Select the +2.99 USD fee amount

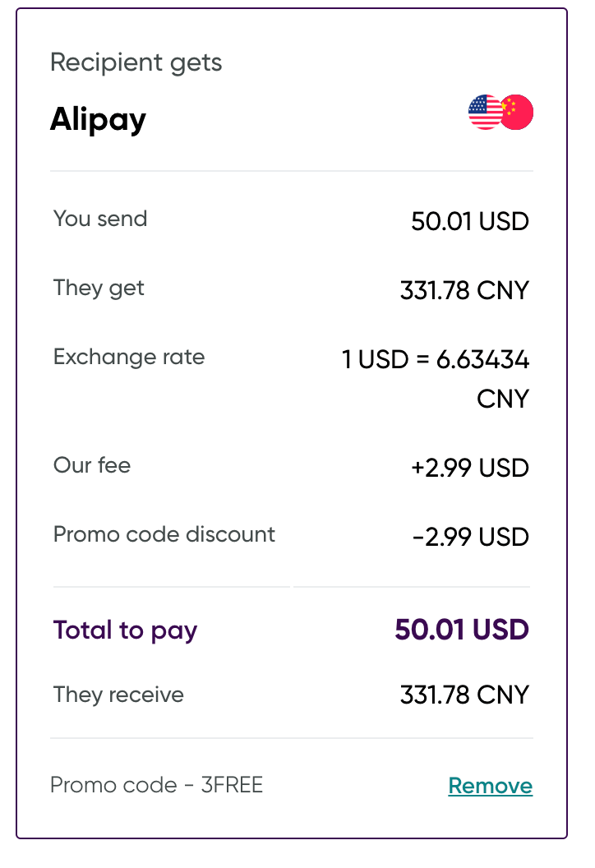pos(470,468)
